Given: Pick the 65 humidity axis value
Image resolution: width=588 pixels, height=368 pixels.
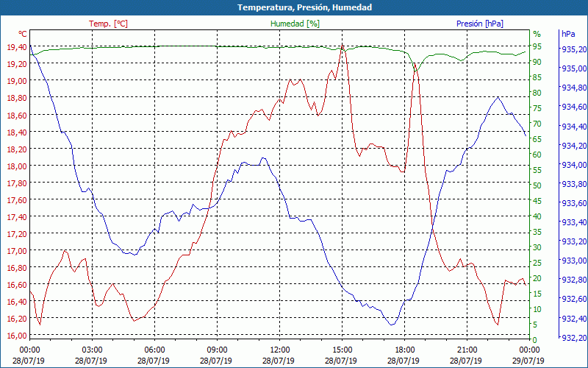Looking at the screenshot, I should (x=537, y=139).
